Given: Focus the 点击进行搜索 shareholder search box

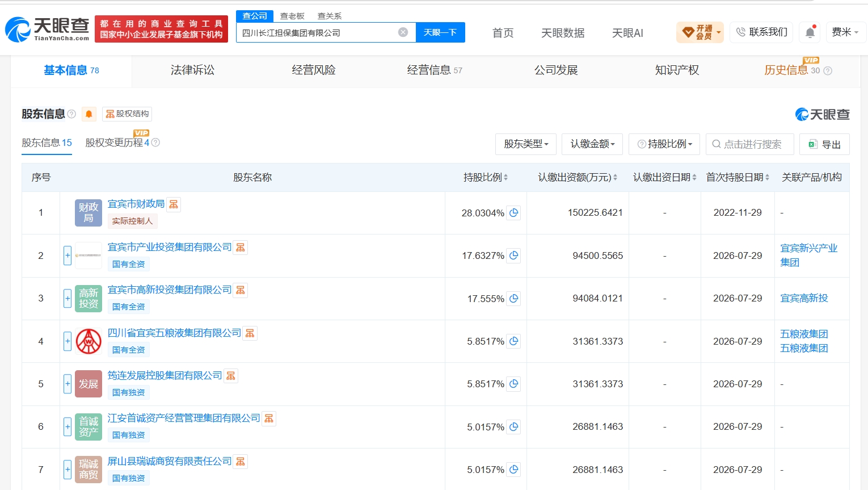Looking at the screenshot, I should click(749, 144).
